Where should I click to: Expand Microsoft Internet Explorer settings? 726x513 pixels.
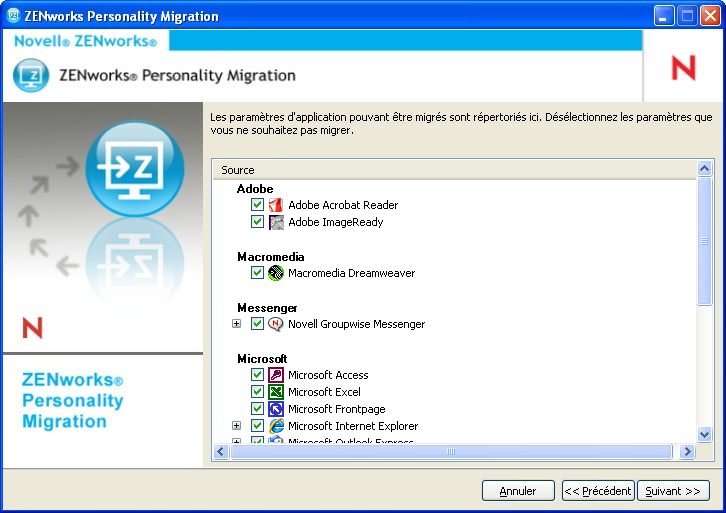point(237,425)
